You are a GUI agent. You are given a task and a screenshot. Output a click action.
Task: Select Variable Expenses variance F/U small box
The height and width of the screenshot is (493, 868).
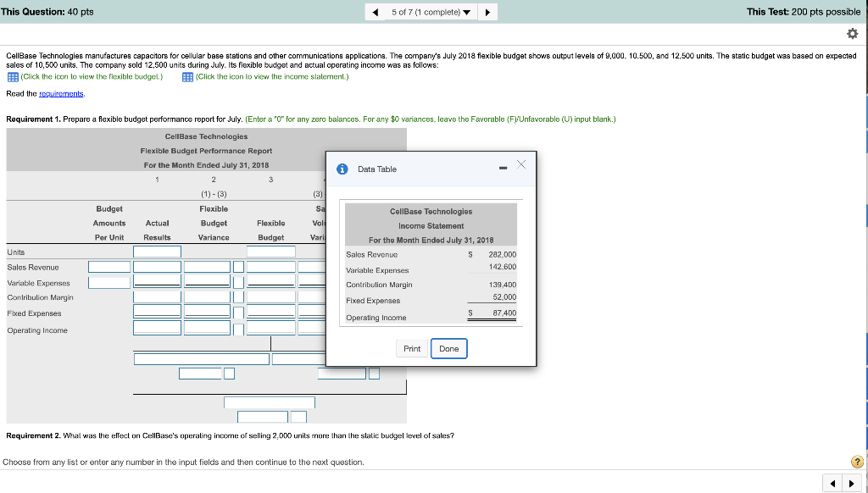click(238, 282)
